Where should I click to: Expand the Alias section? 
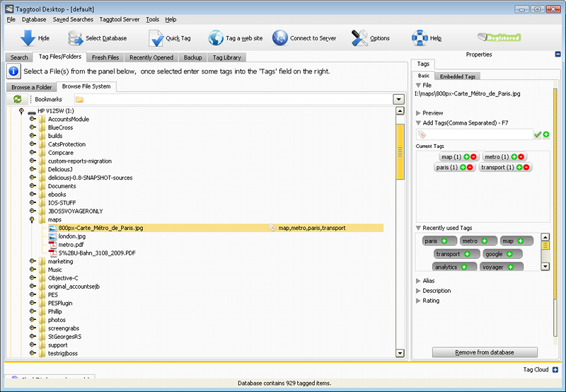(x=418, y=281)
